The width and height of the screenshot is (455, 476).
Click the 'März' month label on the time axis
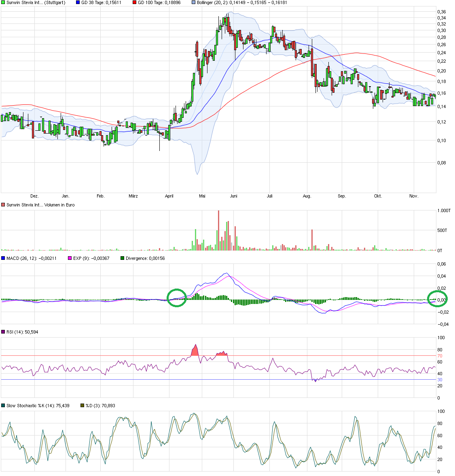click(133, 196)
